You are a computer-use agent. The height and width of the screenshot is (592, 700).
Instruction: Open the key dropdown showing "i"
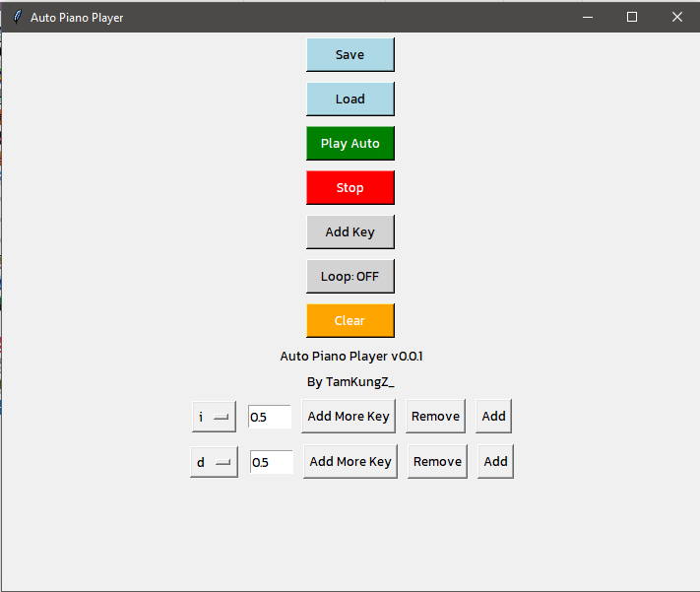click(x=214, y=417)
